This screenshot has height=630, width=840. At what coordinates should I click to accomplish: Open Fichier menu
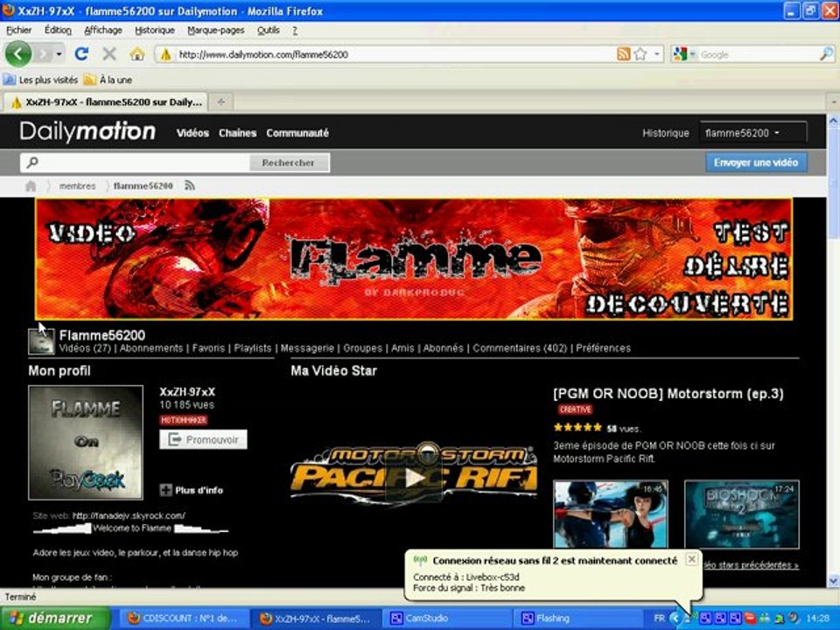tap(18, 31)
